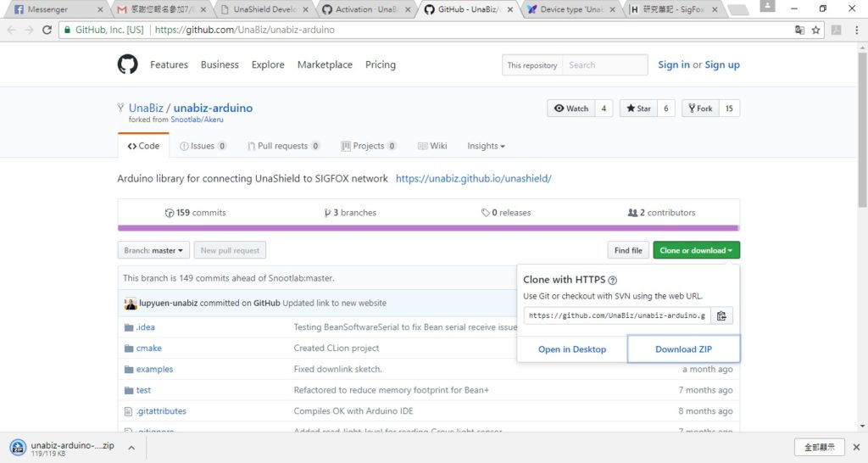Click the GitHub search input field

tap(605, 64)
